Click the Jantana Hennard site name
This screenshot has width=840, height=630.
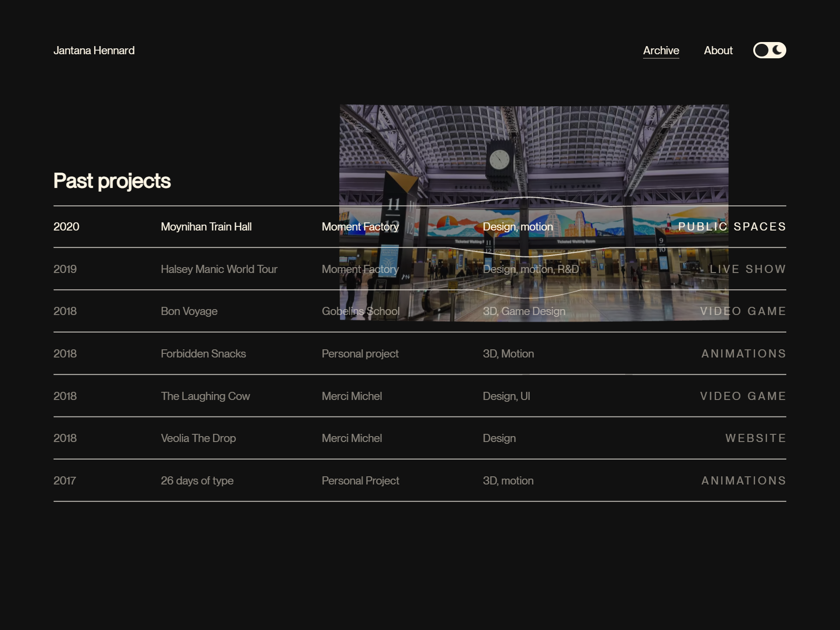[94, 50]
